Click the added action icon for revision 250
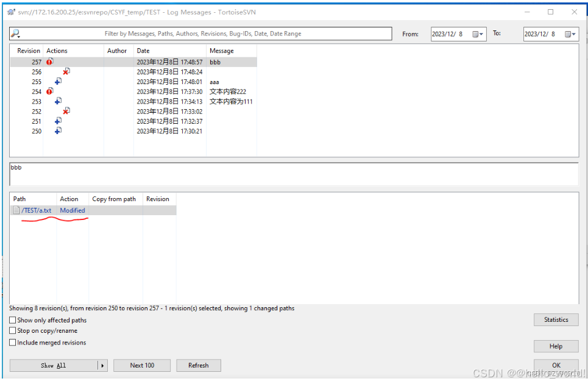Viewport: 588px width, 384px height. click(58, 130)
